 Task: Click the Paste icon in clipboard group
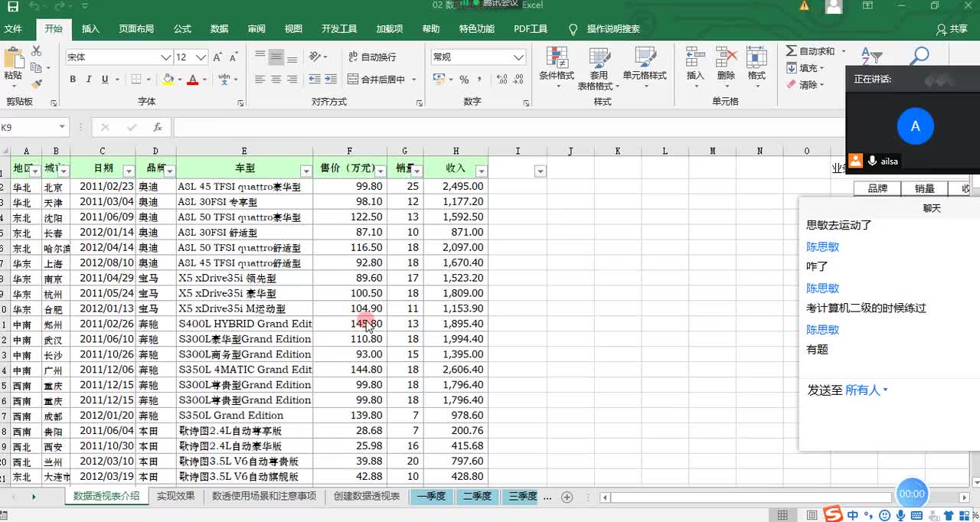point(13,58)
